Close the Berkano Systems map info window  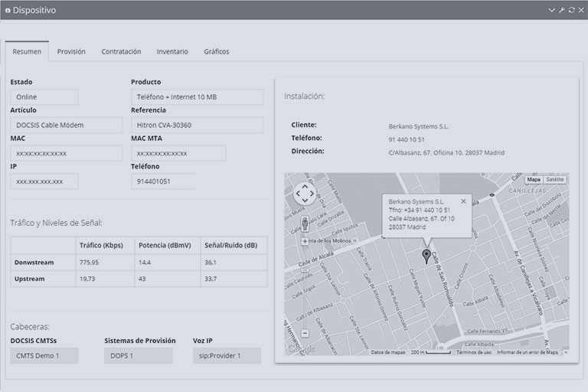[x=463, y=201]
